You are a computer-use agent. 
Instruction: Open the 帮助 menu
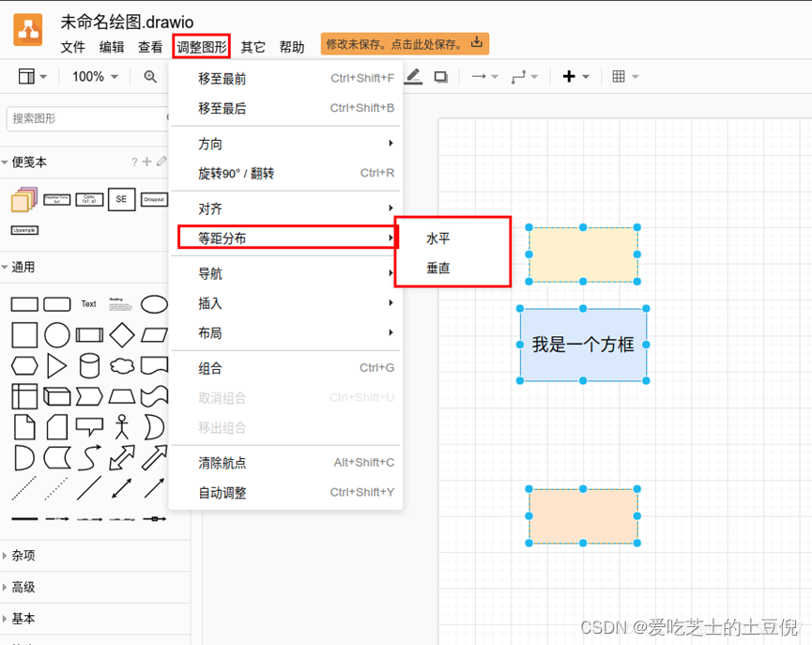[292, 47]
